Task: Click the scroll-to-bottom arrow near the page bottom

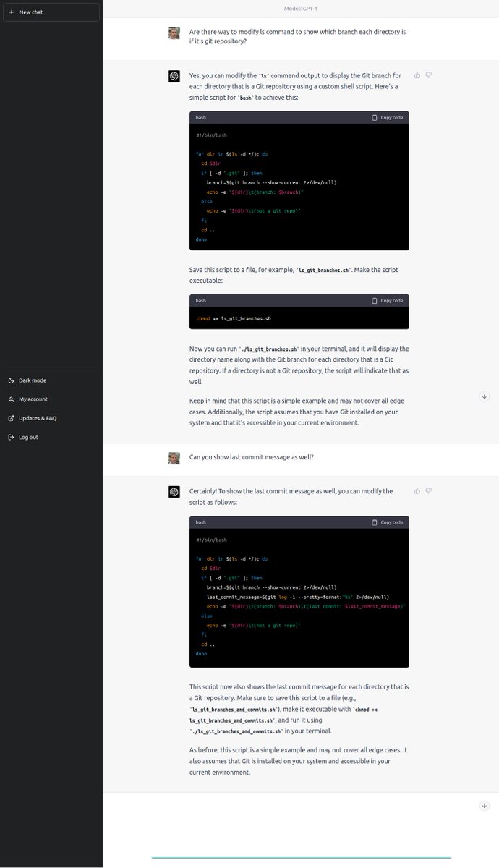Action: click(485, 806)
